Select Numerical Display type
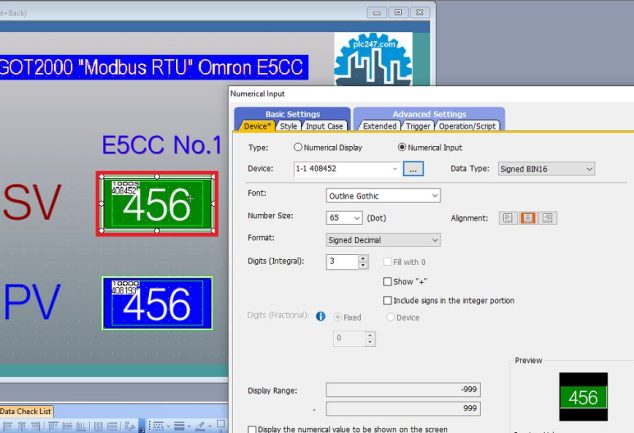 tap(328, 148)
